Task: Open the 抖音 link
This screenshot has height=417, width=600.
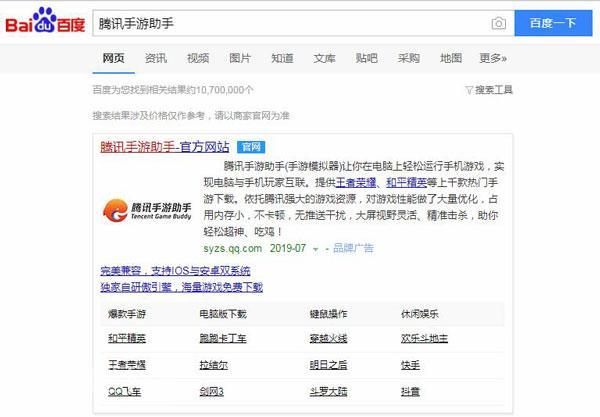Action: (x=410, y=392)
